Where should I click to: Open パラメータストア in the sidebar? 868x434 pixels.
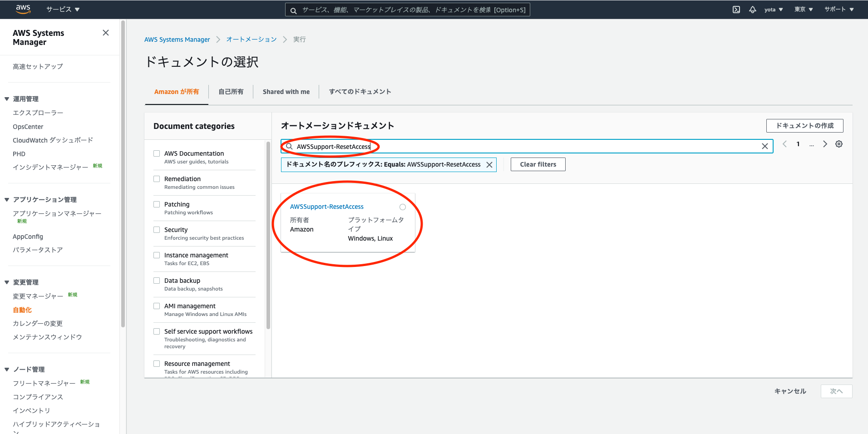coord(38,250)
